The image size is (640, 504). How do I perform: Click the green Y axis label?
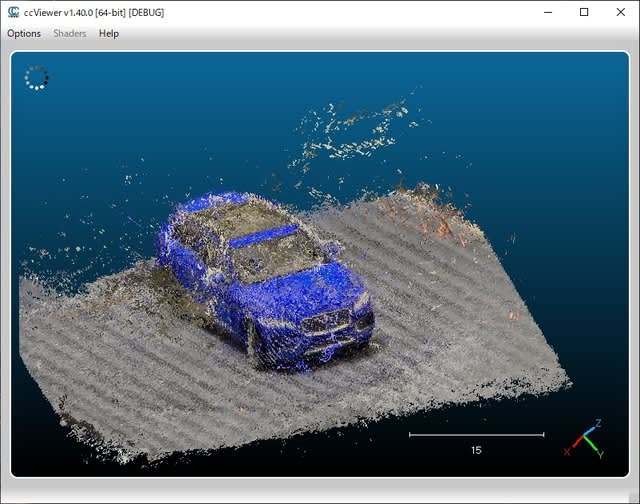coord(600,454)
